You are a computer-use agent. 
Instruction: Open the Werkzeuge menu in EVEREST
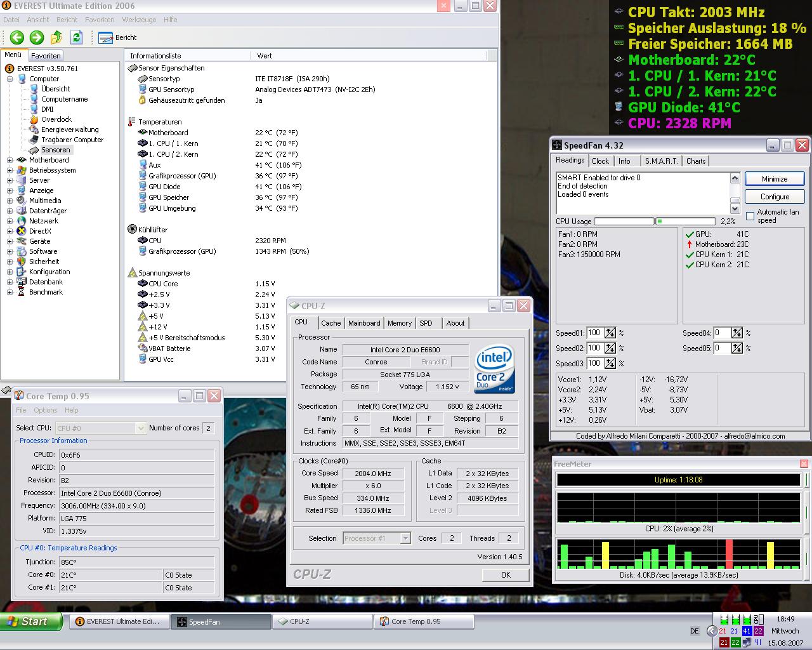[x=139, y=20]
